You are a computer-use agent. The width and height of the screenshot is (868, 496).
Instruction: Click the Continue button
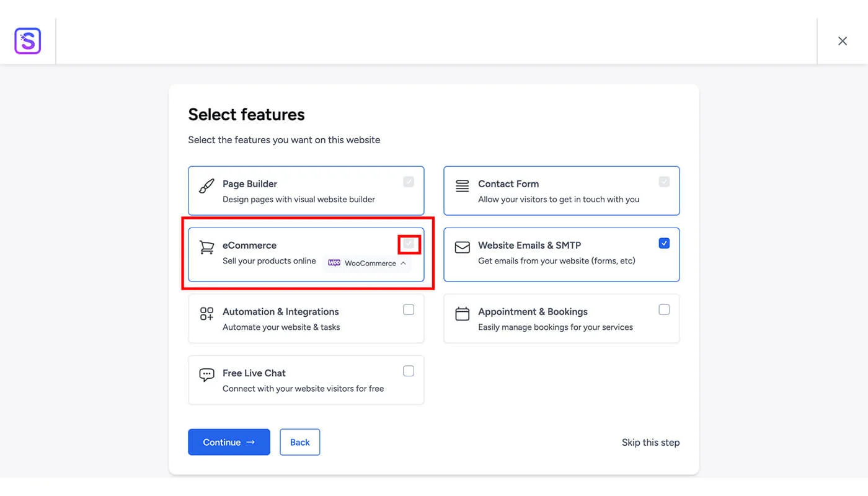229,442
